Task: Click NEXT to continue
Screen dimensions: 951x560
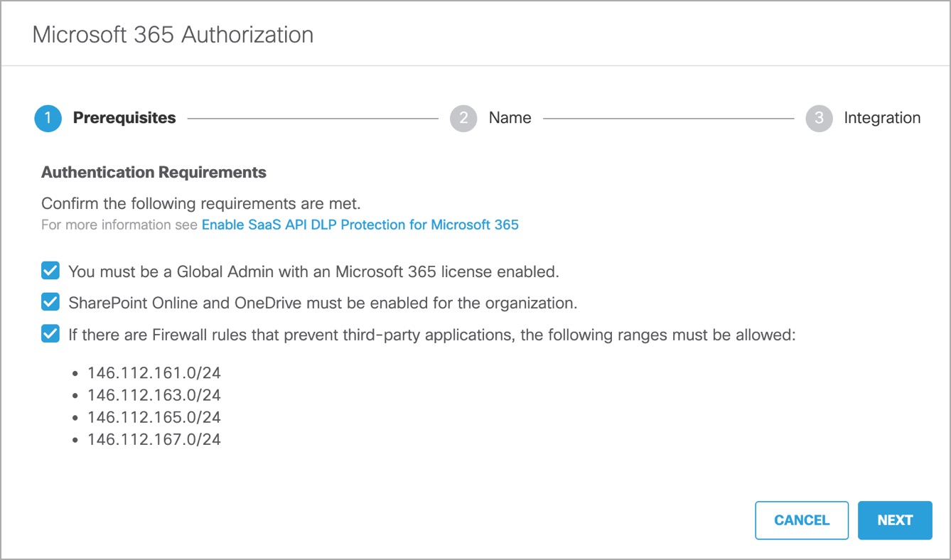Action: tap(894, 520)
